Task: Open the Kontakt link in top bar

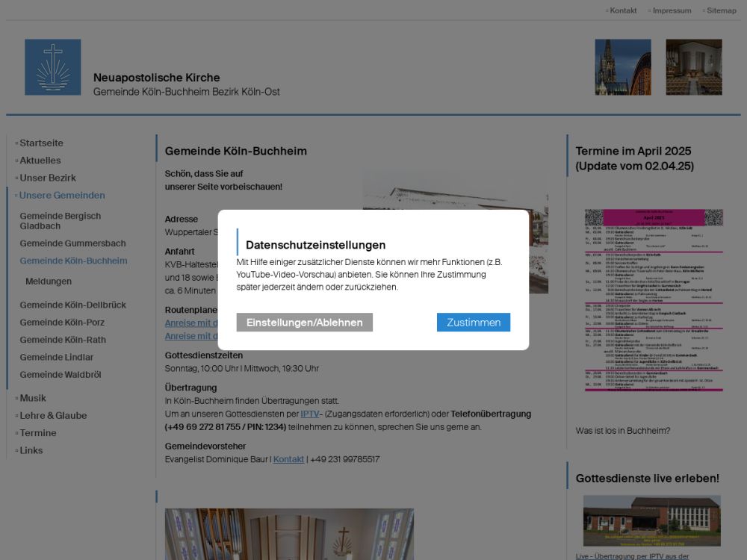Action: point(623,10)
